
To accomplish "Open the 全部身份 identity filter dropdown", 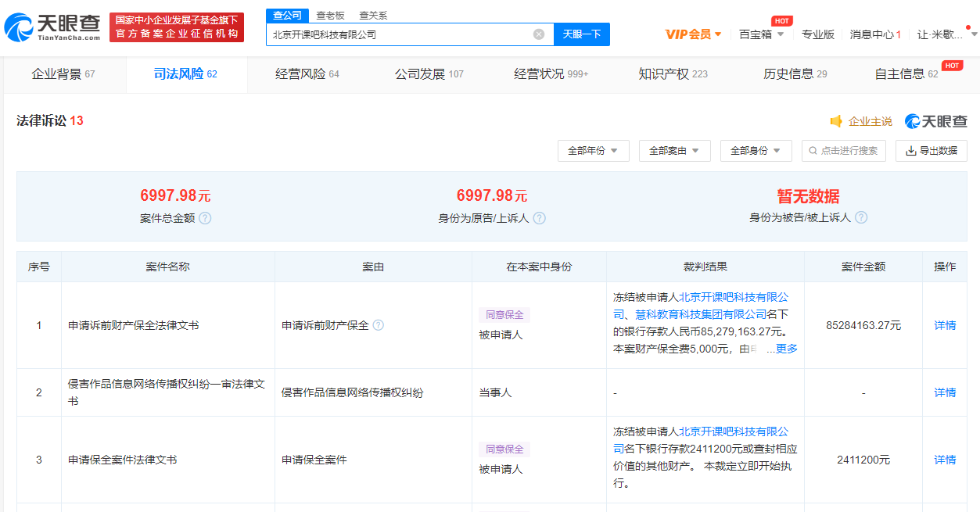I will tap(756, 151).
